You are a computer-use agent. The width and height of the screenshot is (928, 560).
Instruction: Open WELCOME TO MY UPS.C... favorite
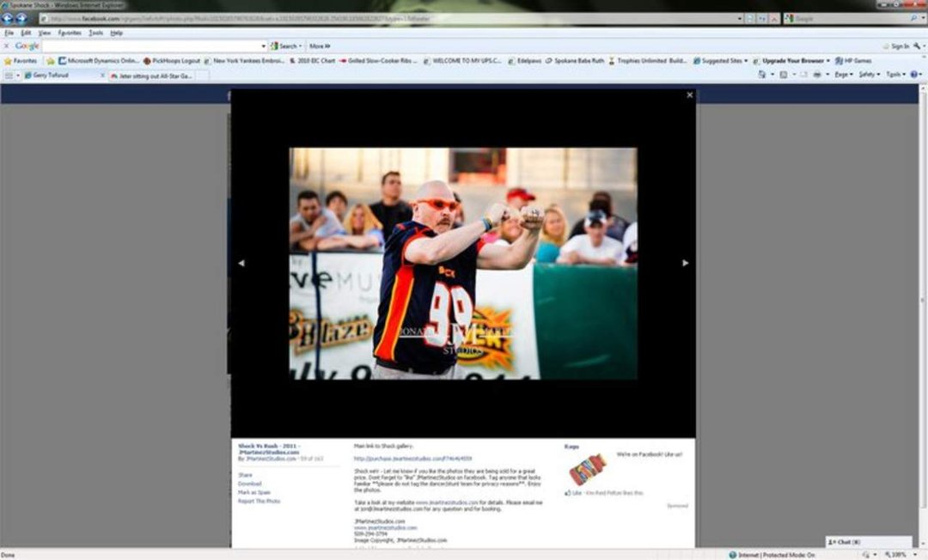click(x=462, y=61)
